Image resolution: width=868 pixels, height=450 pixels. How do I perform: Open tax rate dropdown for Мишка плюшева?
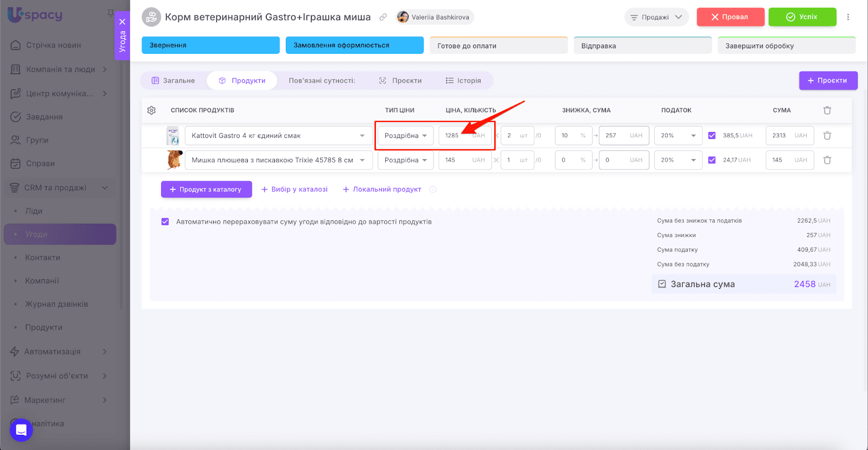coord(678,160)
